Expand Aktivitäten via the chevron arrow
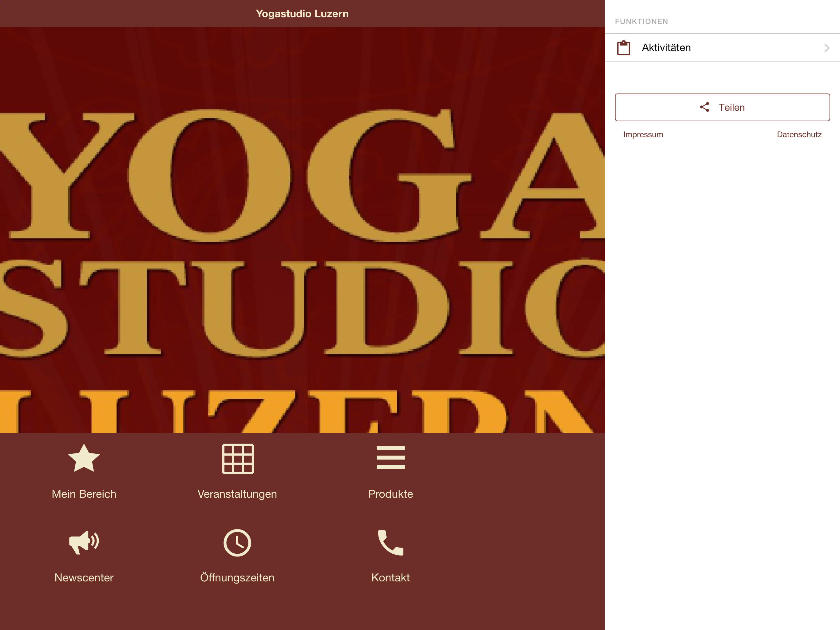Screen dimensions: 840x630 [826, 48]
